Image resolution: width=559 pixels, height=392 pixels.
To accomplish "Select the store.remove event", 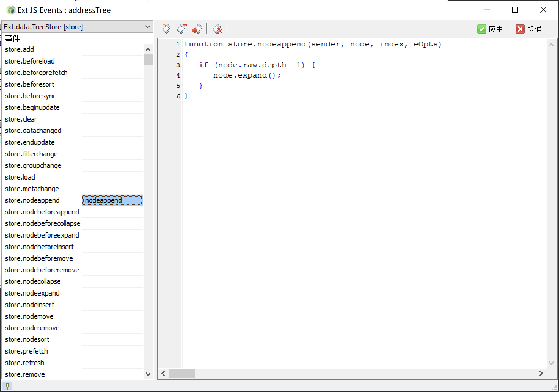I will [x=25, y=374].
